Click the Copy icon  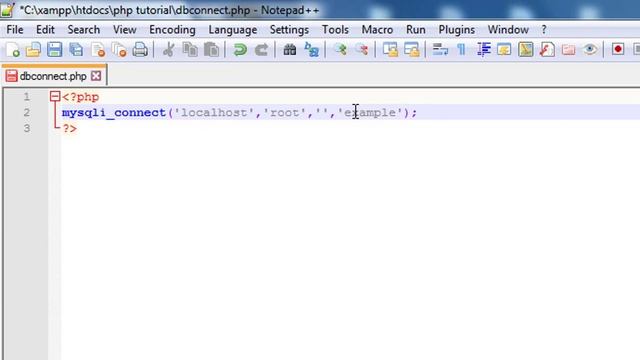coord(190,50)
